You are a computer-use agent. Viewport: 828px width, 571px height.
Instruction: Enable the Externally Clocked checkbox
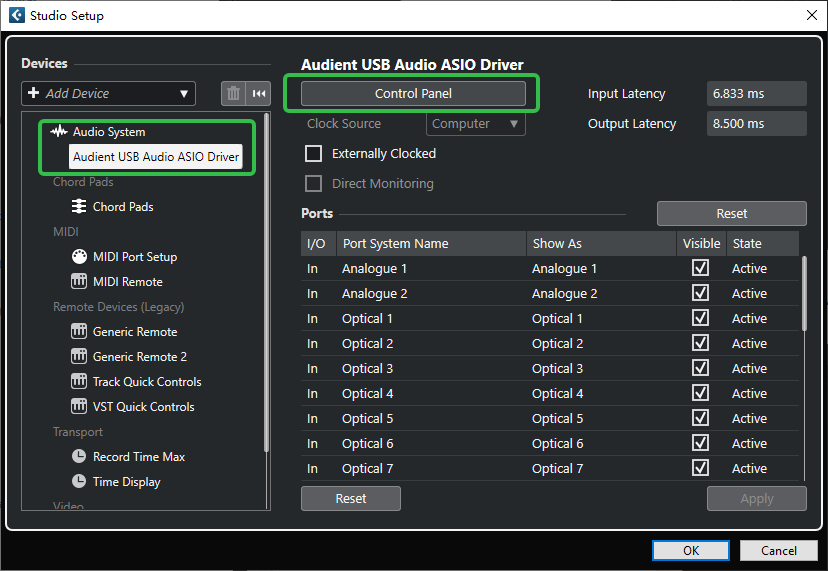[314, 154]
